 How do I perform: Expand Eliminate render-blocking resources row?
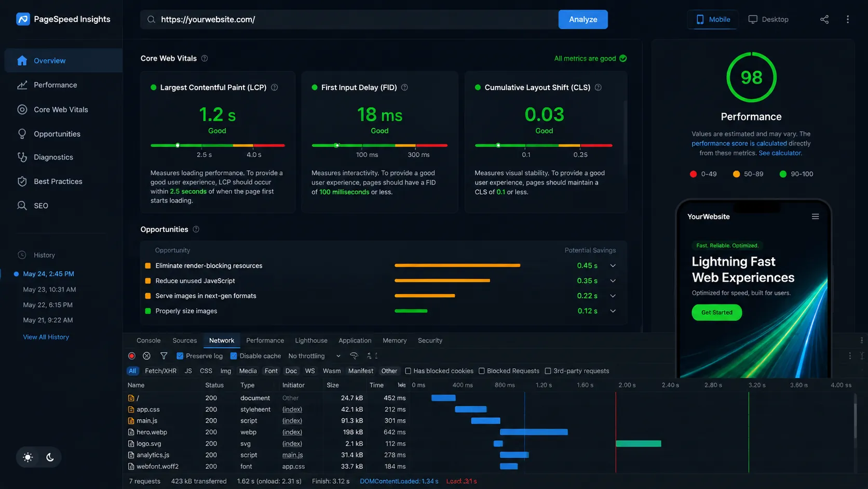pyautogui.click(x=613, y=266)
